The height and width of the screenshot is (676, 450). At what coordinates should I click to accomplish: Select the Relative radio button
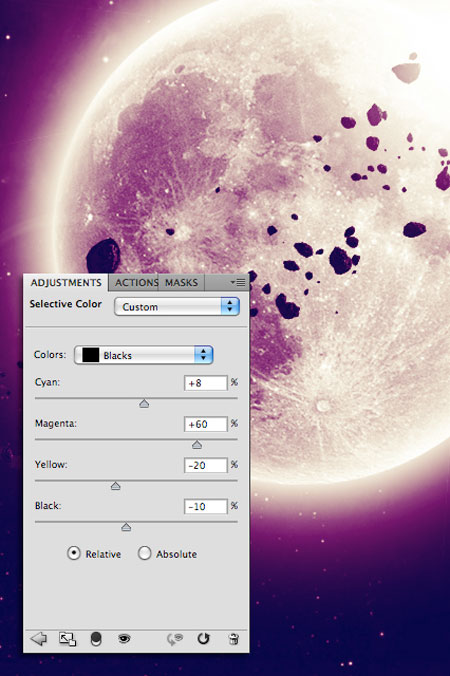click(x=74, y=553)
